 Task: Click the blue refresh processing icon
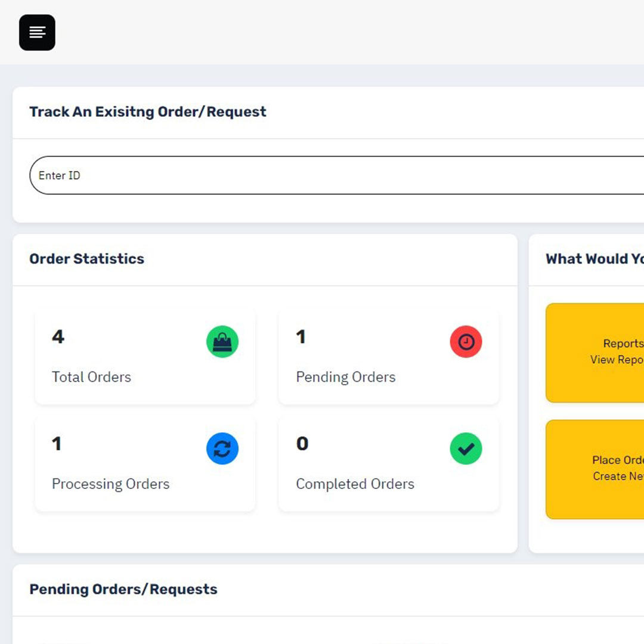tap(222, 448)
